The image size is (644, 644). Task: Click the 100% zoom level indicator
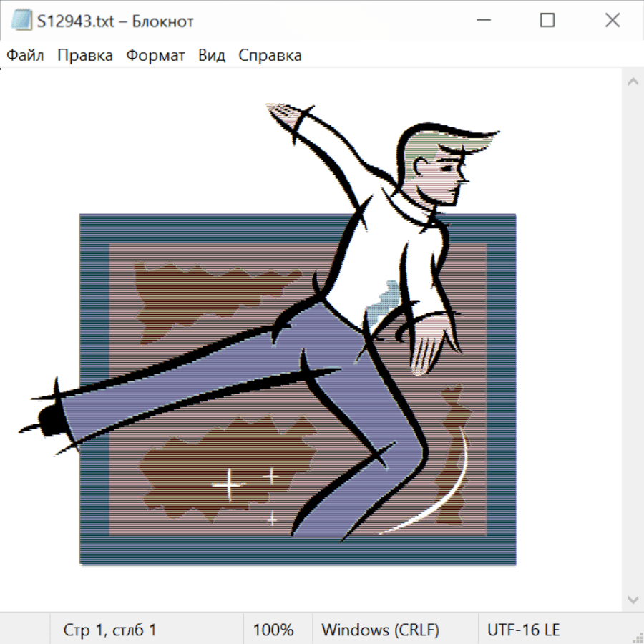(273, 630)
